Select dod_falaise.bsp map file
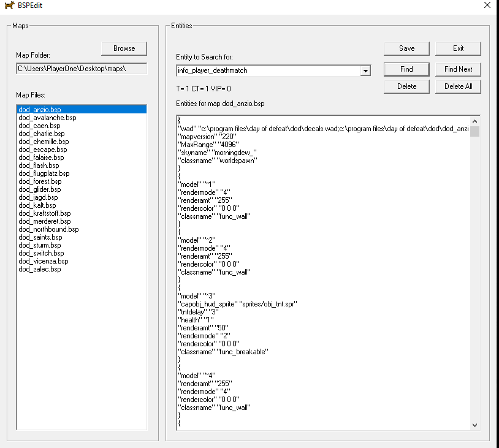This screenshot has height=448, width=499. pos(82,158)
